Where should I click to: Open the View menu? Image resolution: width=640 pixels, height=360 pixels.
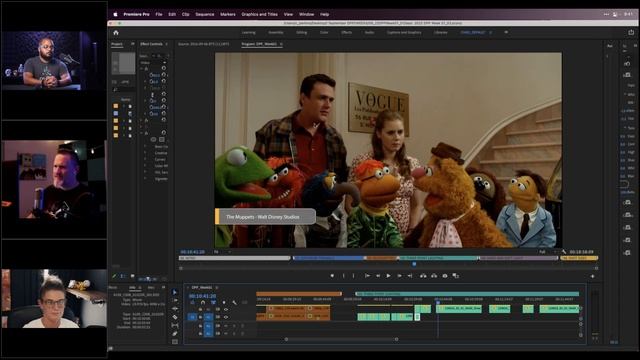coord(288,14)
